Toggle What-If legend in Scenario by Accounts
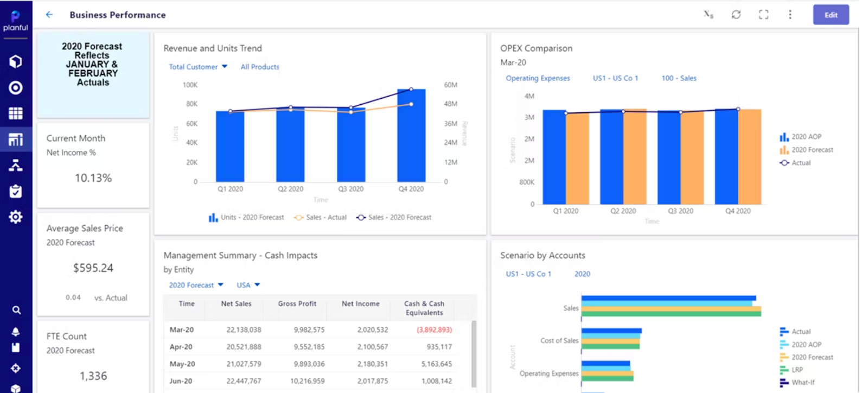 (x=797, y=382)
